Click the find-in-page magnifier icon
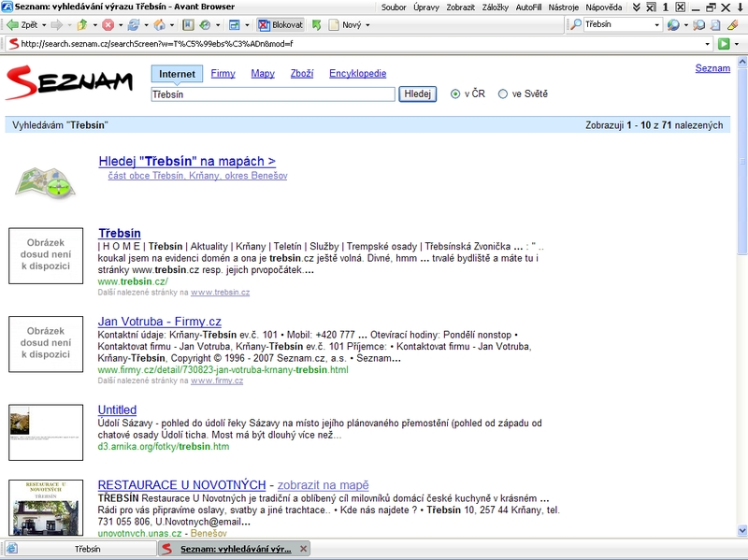Screen dimensions: 748x560 (x=698, y=25)
